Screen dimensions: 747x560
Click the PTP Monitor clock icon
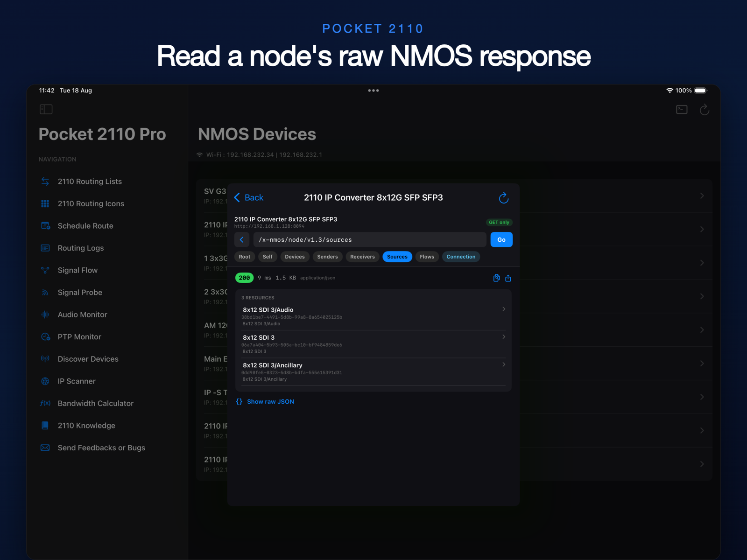click(45, 337)
